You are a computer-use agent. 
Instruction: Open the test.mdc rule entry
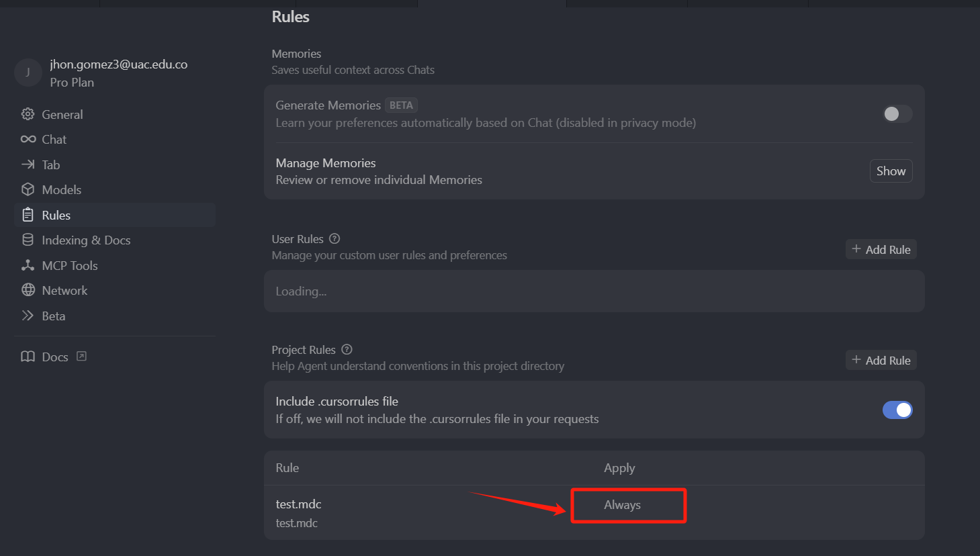(x=298, y=504)
